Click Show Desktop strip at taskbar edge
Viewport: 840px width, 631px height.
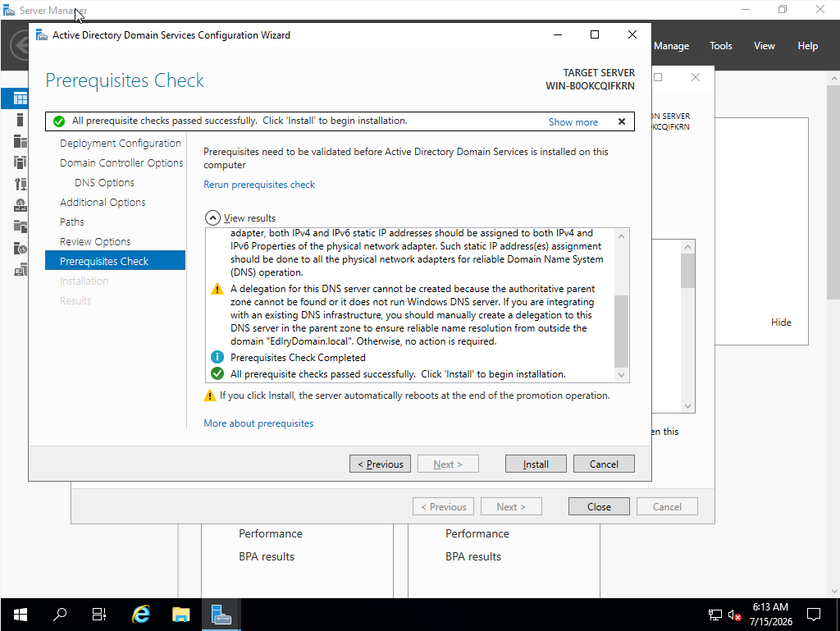838,615
